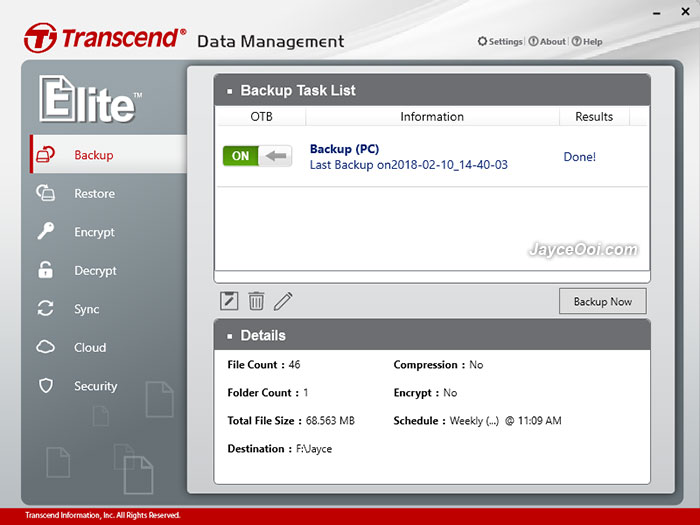Image resolution: width=700 pixels, height=525 pixels.
Task: Click the OTB column header
Action: pos(261,117)
